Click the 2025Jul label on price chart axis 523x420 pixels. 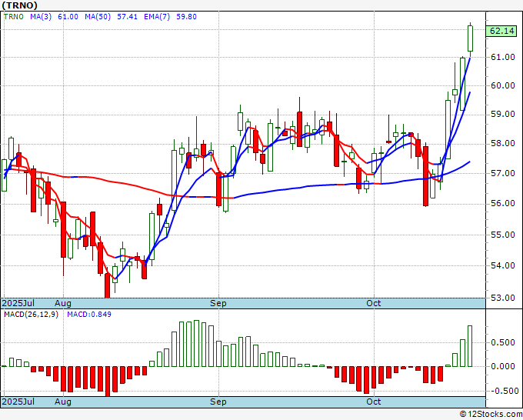[x=18, y=303]
